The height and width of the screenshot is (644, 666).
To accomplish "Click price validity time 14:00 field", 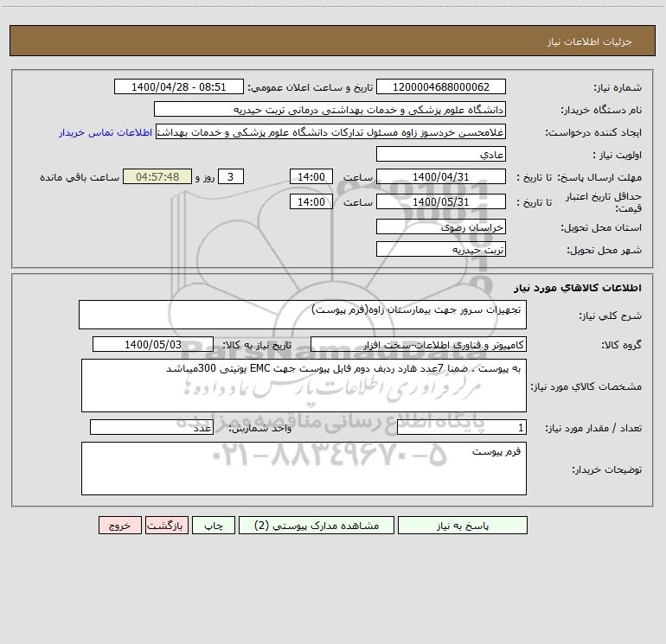I will [311, 201].
